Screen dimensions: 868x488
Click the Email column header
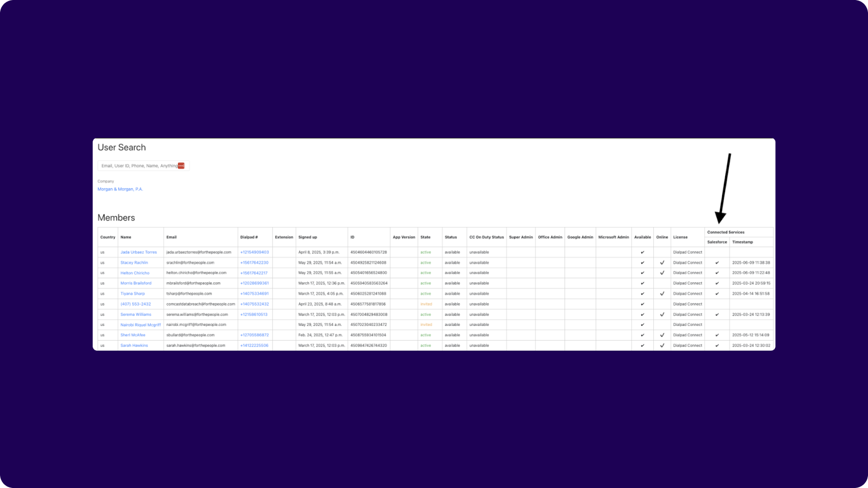coord(171,237)
